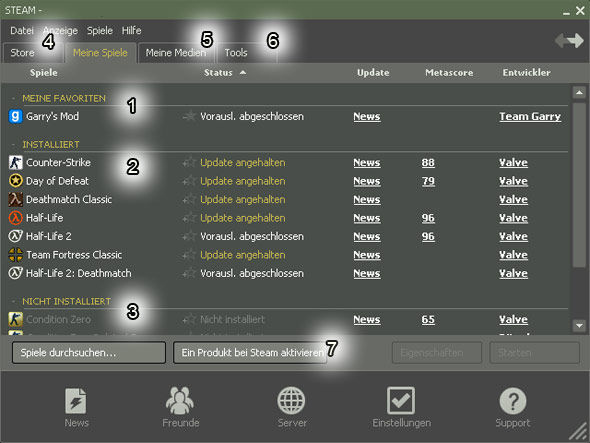Open Valve link for Half-Life 2
This screenshot has width=590, height=443.
tap(513, 237)
